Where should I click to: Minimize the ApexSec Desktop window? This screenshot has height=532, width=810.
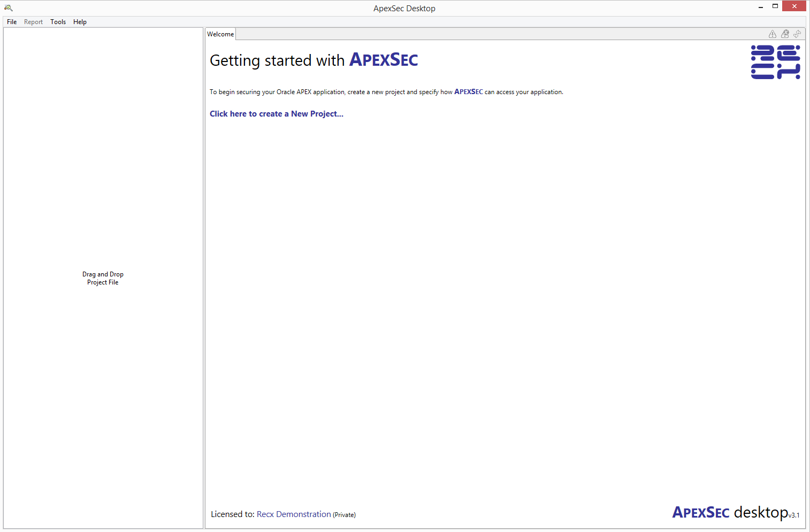pyautogui.click(x=761, y=6)
